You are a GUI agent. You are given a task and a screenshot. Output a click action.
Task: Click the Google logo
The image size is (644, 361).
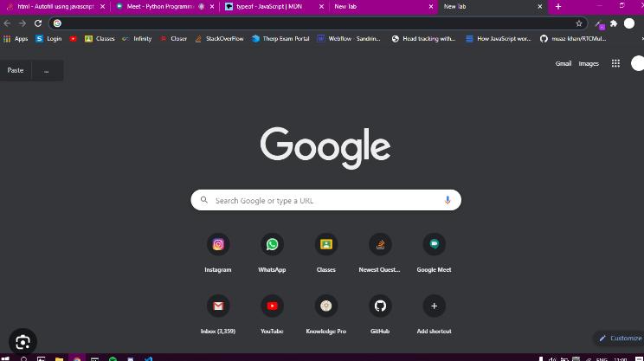(325, 148)
